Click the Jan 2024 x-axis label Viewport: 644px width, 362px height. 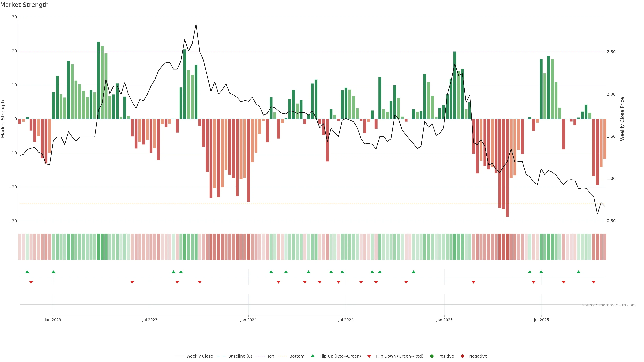(248, 320)
